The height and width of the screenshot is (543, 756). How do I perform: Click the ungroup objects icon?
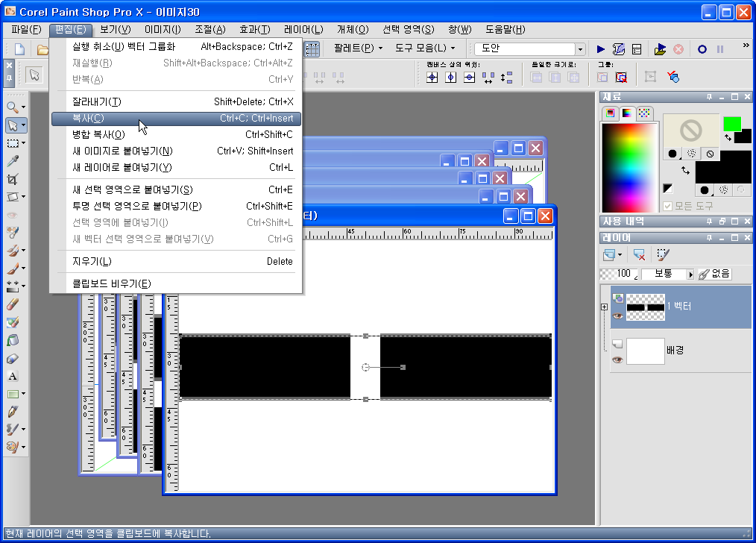click(621, 77)
